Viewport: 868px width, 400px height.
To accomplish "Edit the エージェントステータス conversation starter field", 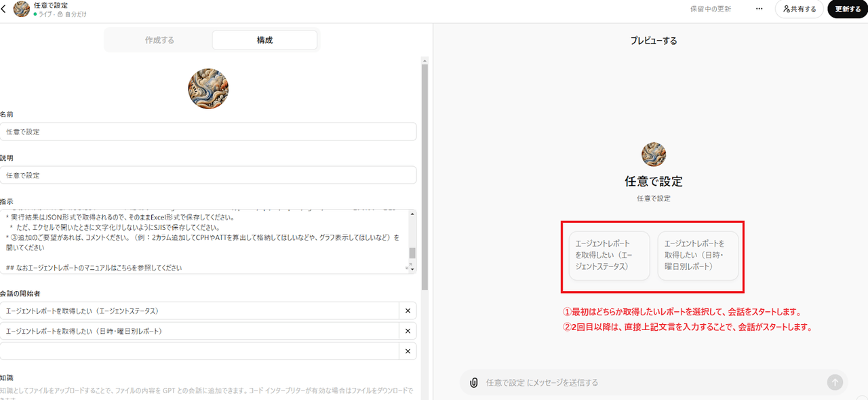I will point(199,311).
